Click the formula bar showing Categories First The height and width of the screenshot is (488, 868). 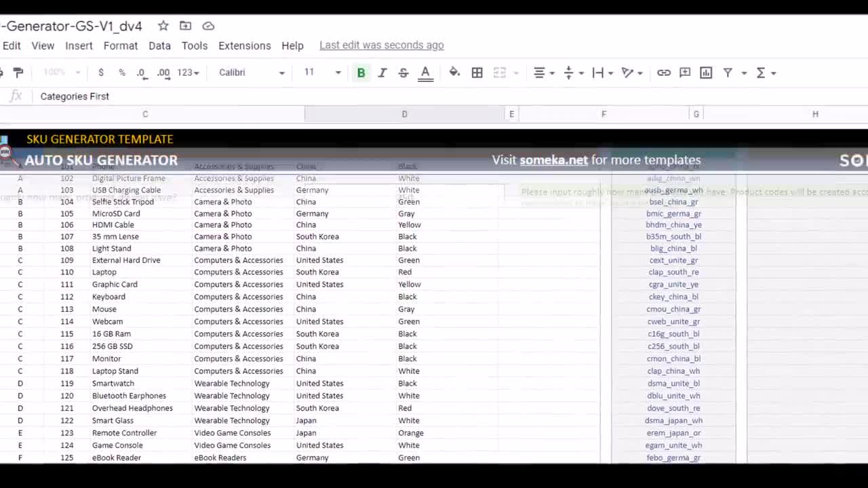pyautogui.click(x=448, y=96)
